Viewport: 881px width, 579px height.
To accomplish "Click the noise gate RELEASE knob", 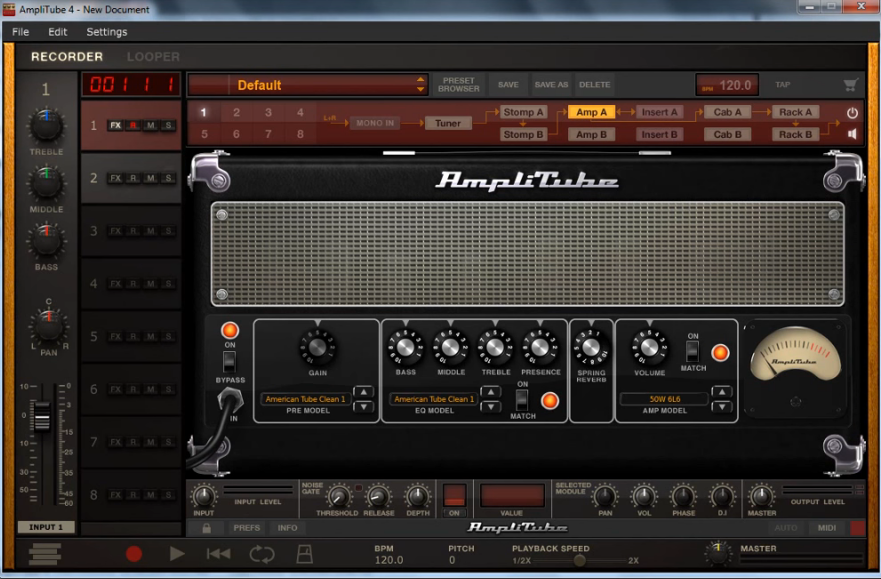I will 378,497.
